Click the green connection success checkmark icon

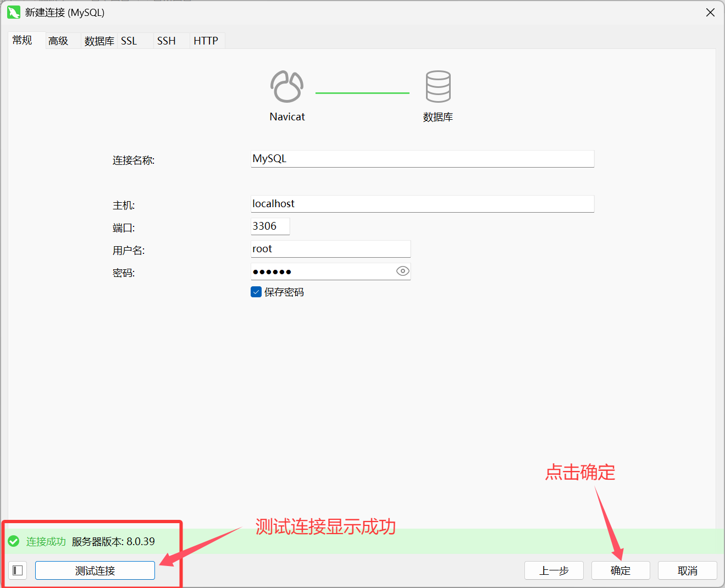[x=14, y=541]
